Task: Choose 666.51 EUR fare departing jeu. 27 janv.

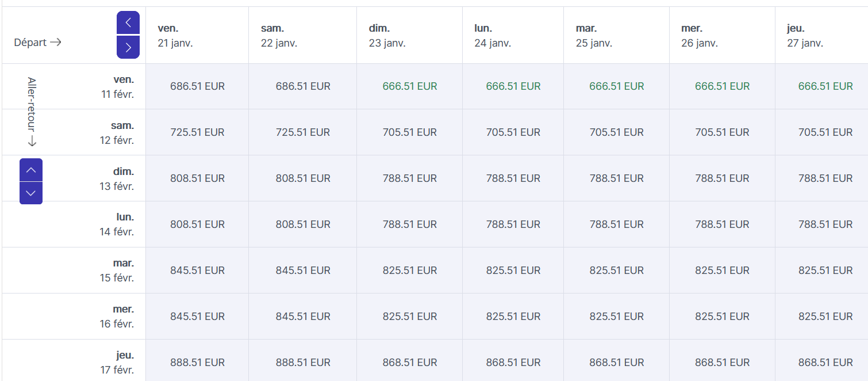Action: tap(825, 86)
